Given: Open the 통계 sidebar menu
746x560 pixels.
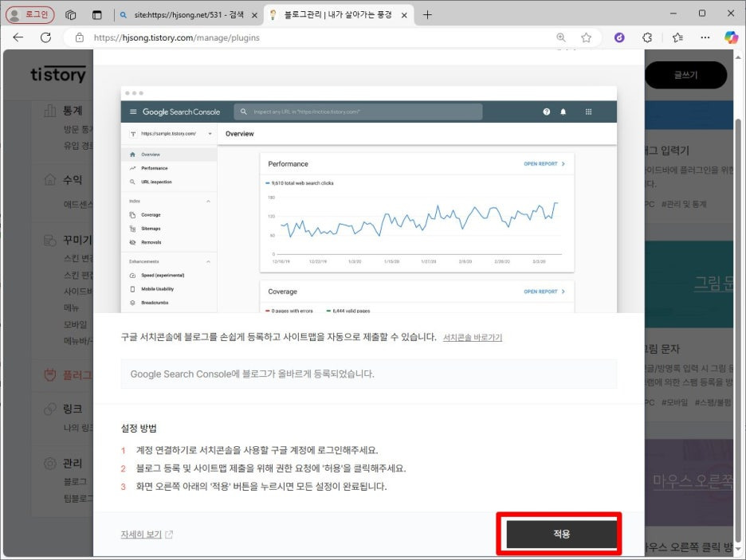Looking at the screenshot, I should 73,110.
